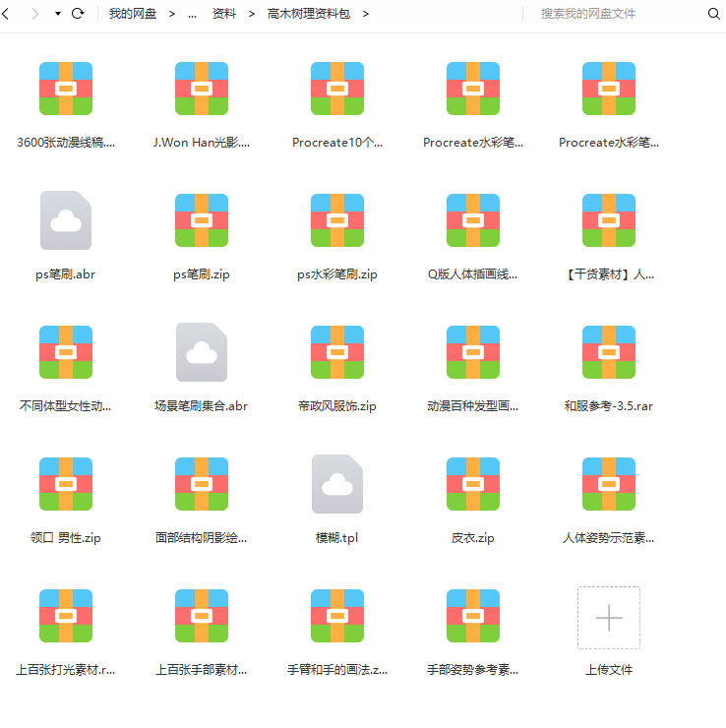
Task: Open 资料 folder in breadcrumb path
Action: pyautogui.click(x=223, y=14)
